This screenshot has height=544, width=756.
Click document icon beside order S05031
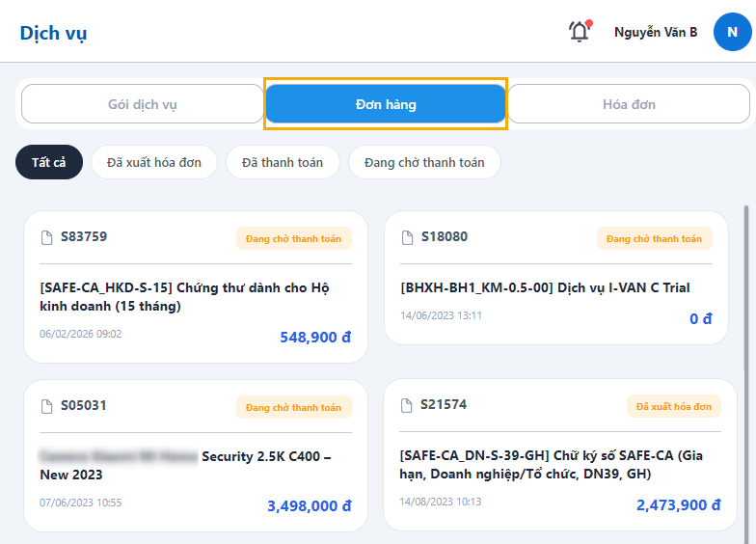[46, 406]
